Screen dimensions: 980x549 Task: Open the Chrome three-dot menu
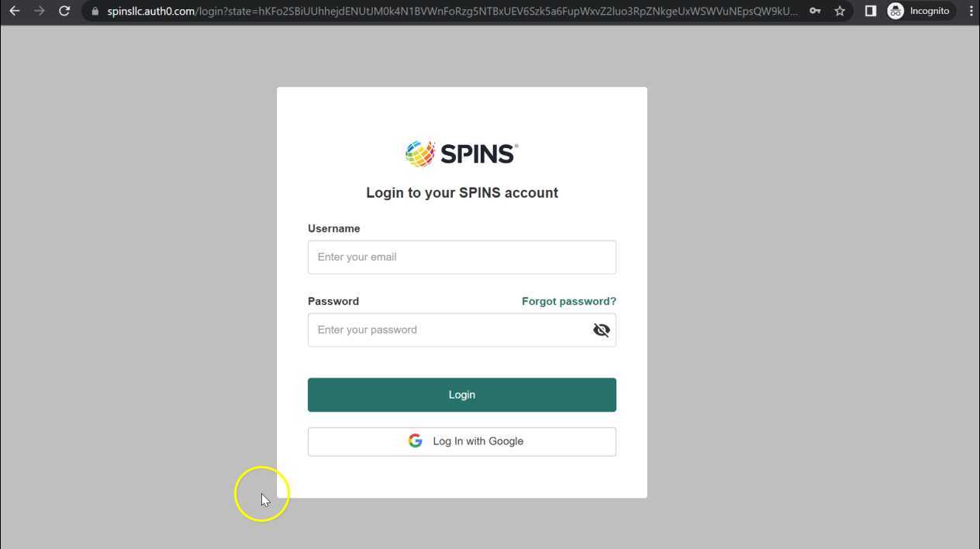coord(971,11)
